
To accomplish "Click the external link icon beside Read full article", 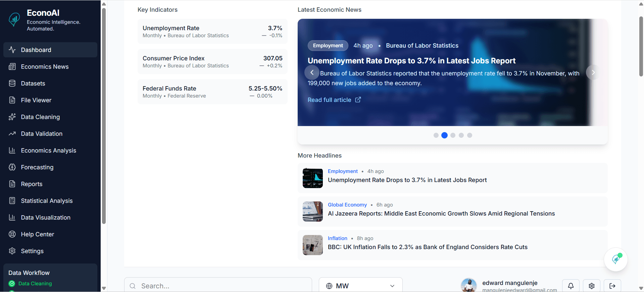I will pos(358,100).
